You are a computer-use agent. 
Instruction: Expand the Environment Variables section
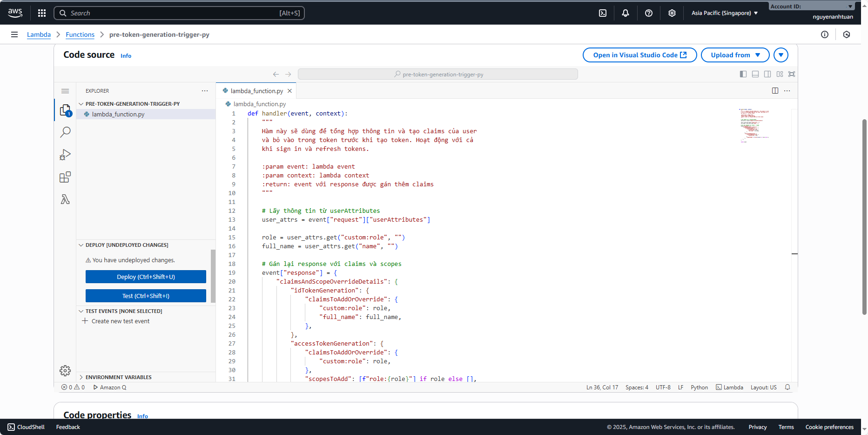tap(118, 377)
